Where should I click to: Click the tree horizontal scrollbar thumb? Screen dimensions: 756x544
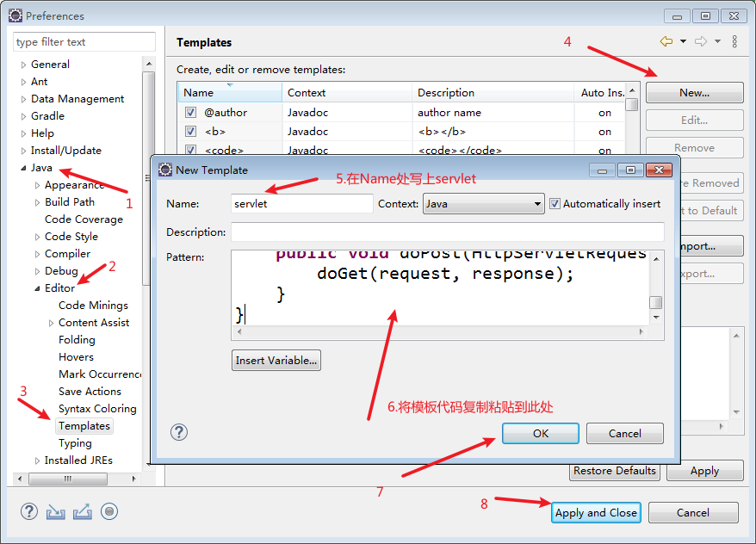coord(68,479)
